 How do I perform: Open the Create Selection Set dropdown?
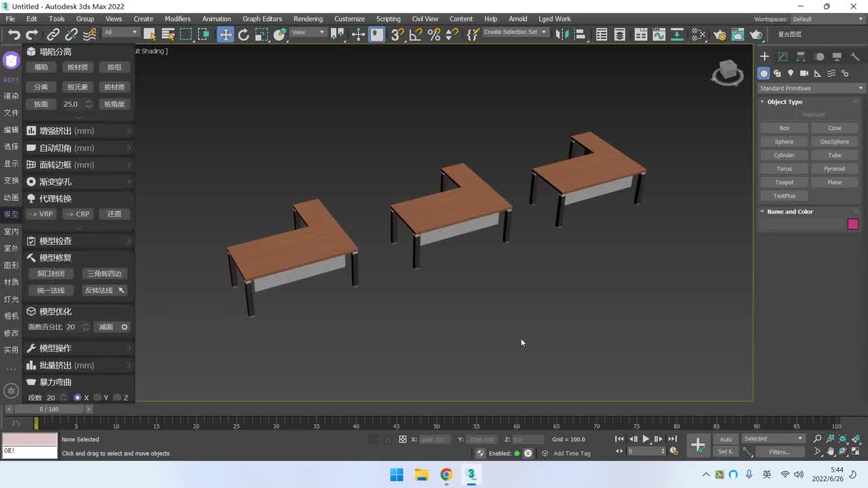point(514,33)
